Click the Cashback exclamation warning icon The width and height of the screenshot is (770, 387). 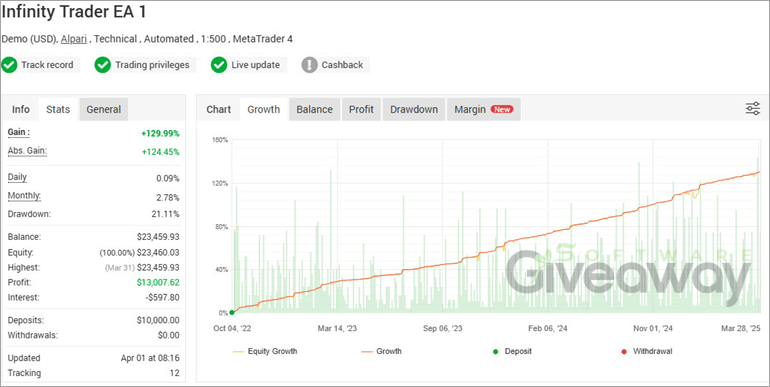(x=309, y=65)
